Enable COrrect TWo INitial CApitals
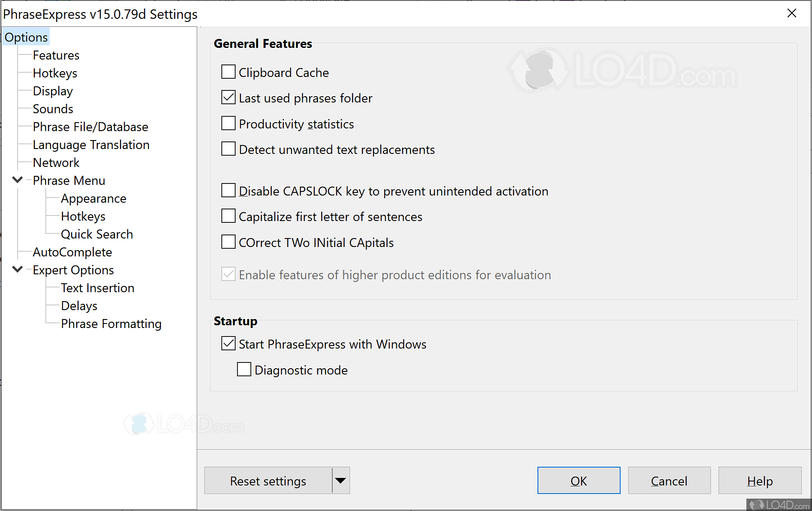 [228, 242]
